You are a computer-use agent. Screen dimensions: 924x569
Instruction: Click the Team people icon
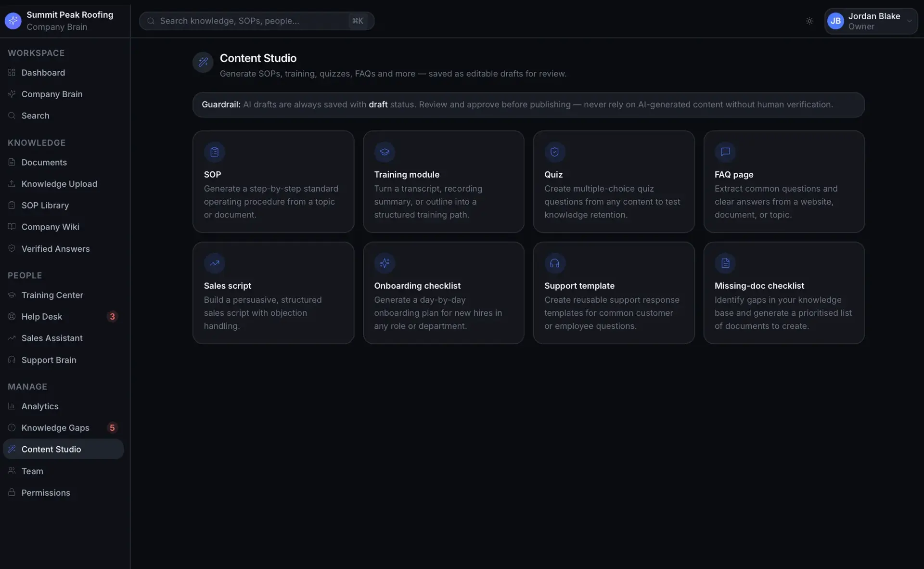point(12,471)
